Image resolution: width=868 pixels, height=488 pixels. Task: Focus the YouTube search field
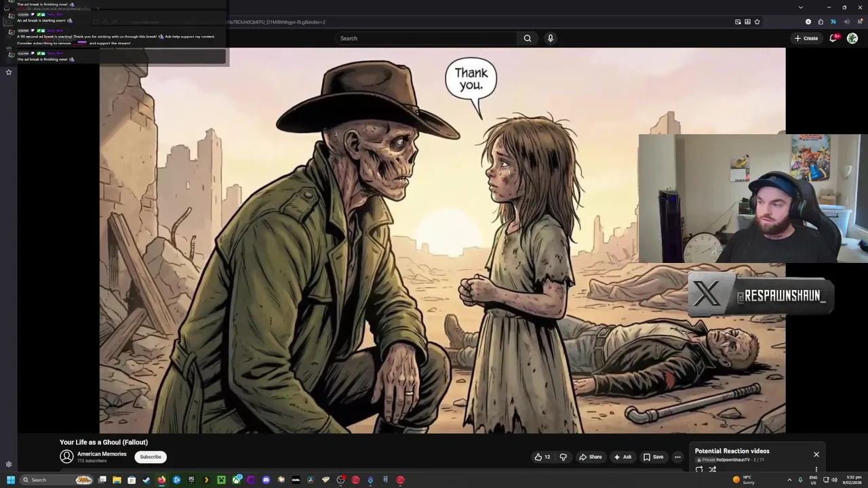pyautogui.click(x=427, y=38)
